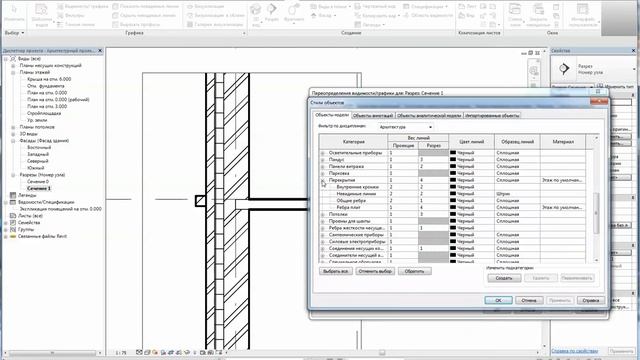Click the Справка button in dialog

pos(591,300)
